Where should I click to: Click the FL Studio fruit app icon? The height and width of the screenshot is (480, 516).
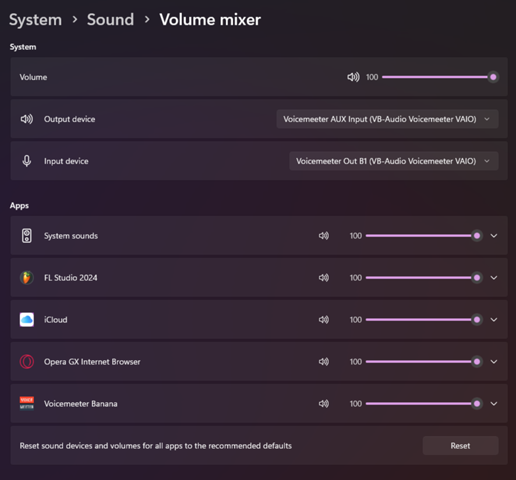tap(27, 278)
